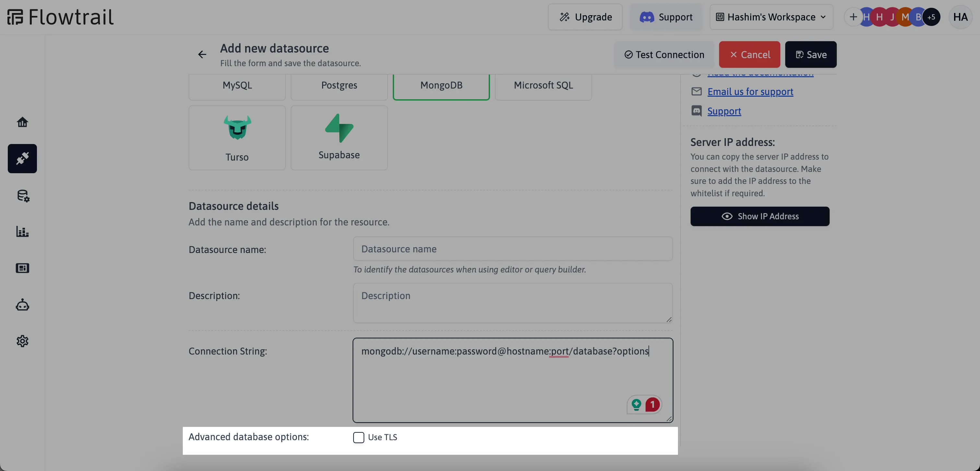Go back using the left arrow
980x471 pixels.
202,54
